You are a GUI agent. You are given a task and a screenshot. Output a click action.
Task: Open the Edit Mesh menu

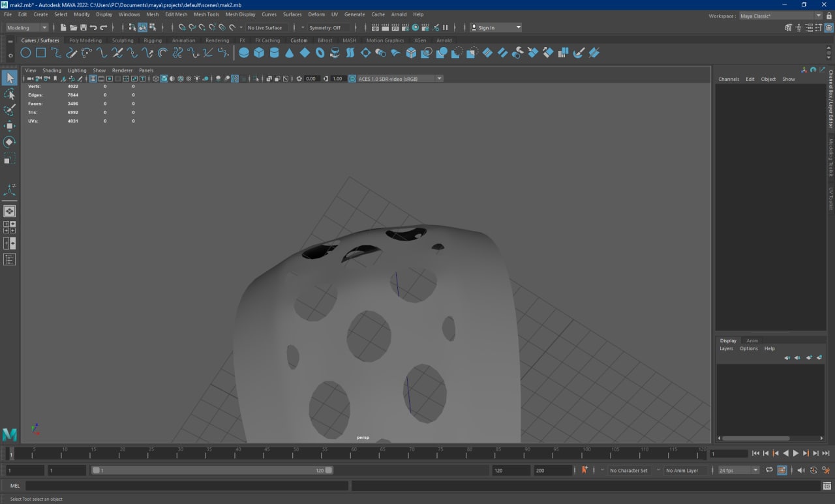(x=176, y=14)
